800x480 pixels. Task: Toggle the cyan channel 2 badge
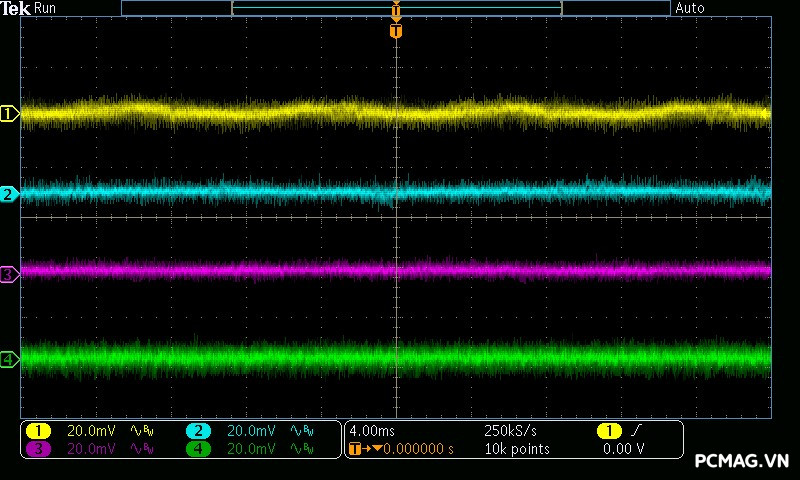point(198,431)
